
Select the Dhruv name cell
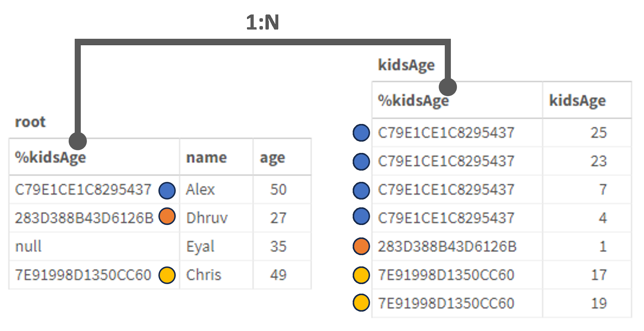coord(207,218)
